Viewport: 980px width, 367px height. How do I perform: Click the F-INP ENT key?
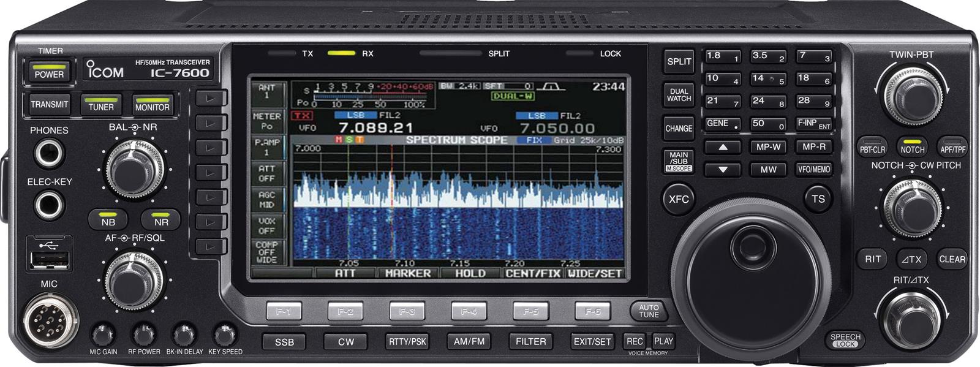(814, 124)
